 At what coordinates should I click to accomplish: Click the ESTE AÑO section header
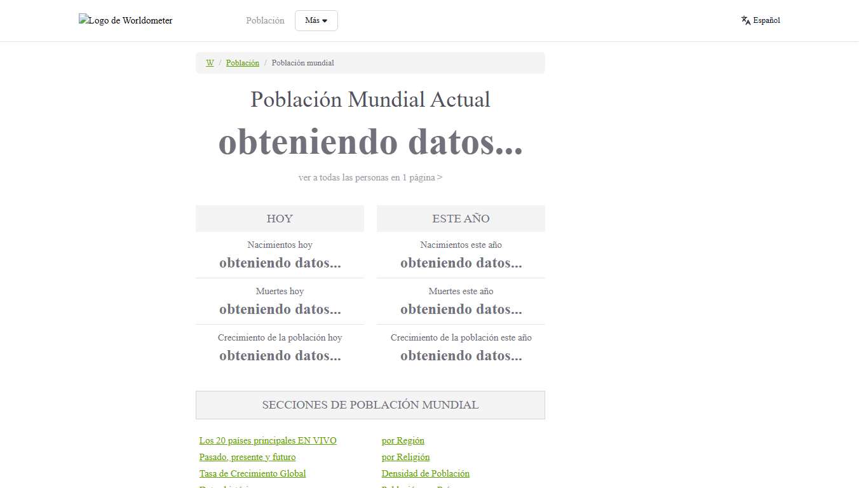(x=461, y=218)
